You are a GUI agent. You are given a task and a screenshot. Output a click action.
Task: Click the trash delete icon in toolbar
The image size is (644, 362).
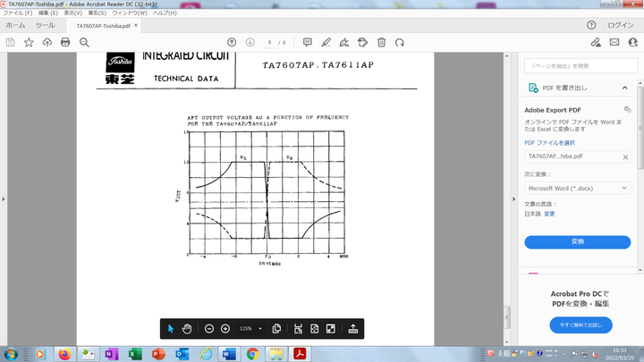point(382,42)
